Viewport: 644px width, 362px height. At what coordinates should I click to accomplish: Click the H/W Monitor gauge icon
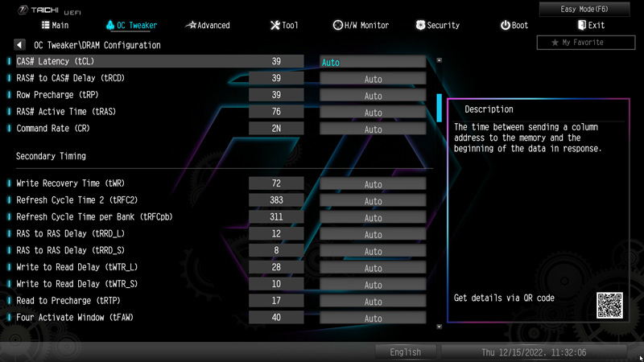coord(337,26)
